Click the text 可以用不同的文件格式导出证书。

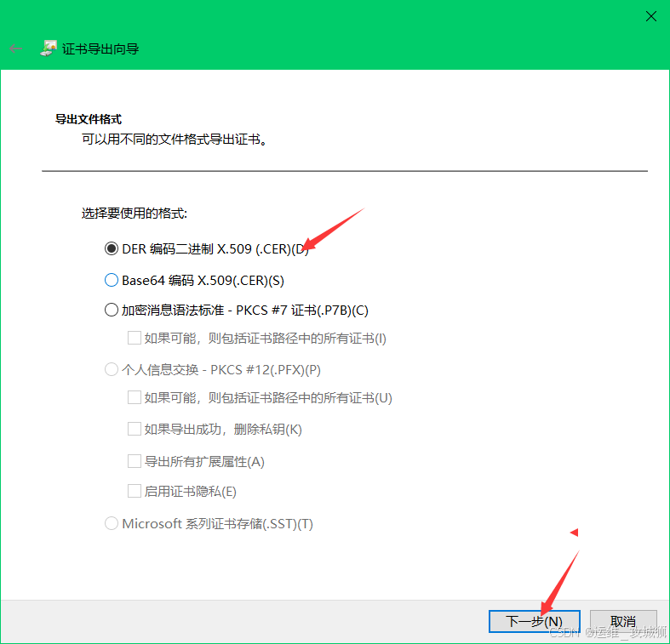(175, 140)
